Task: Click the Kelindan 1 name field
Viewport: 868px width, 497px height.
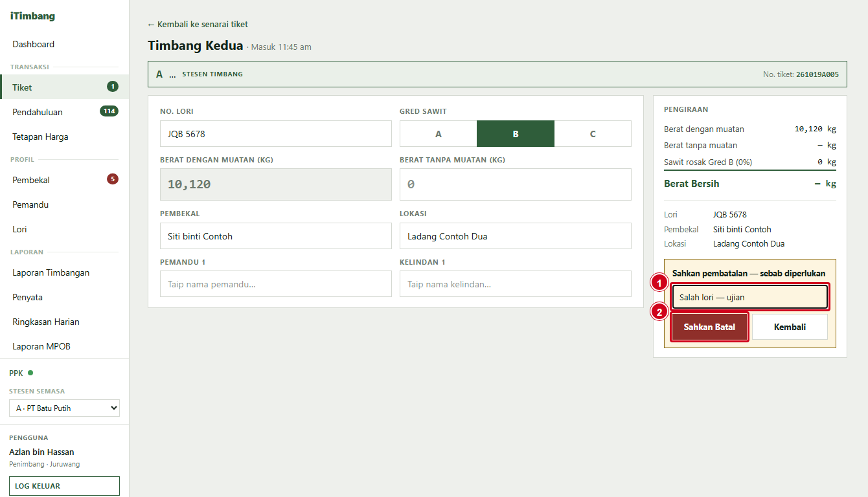Action: click(516, 284)
